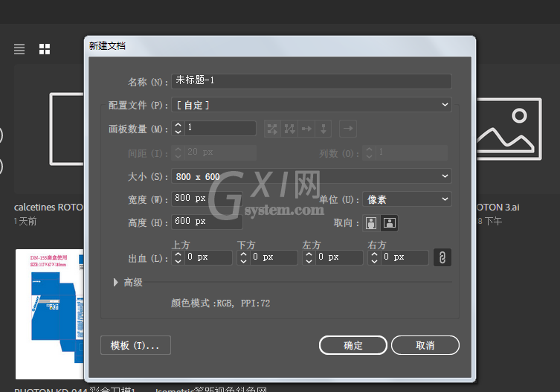The image size is (560, 392).
Task: Click the 下方 bottom bleed value field
Action: click(274, 257)
